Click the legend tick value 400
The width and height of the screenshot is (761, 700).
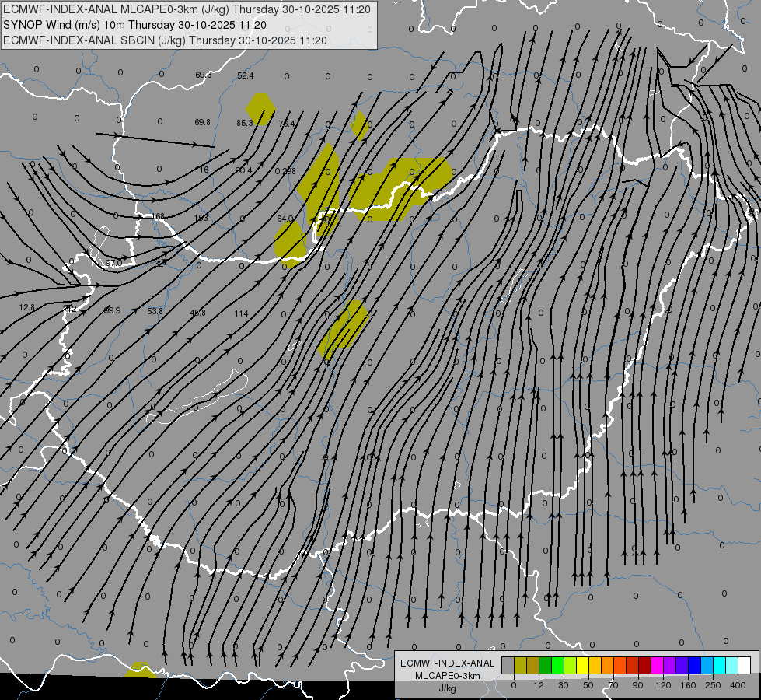(738, 685)
